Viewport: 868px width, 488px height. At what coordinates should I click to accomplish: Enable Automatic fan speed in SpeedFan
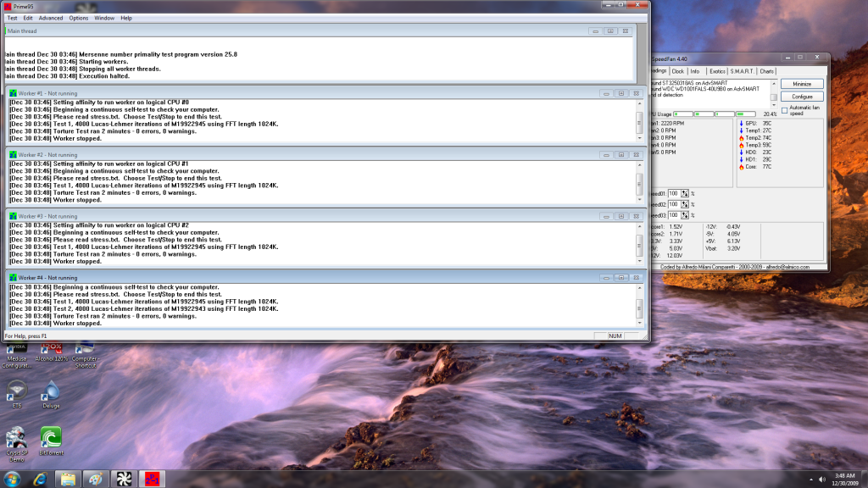[785, 110]
